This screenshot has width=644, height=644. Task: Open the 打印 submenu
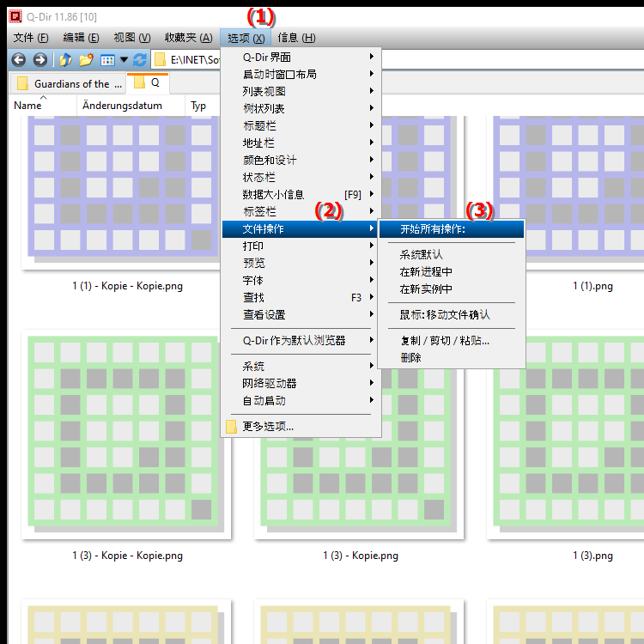pyautogui.click(x=301, y=246)
